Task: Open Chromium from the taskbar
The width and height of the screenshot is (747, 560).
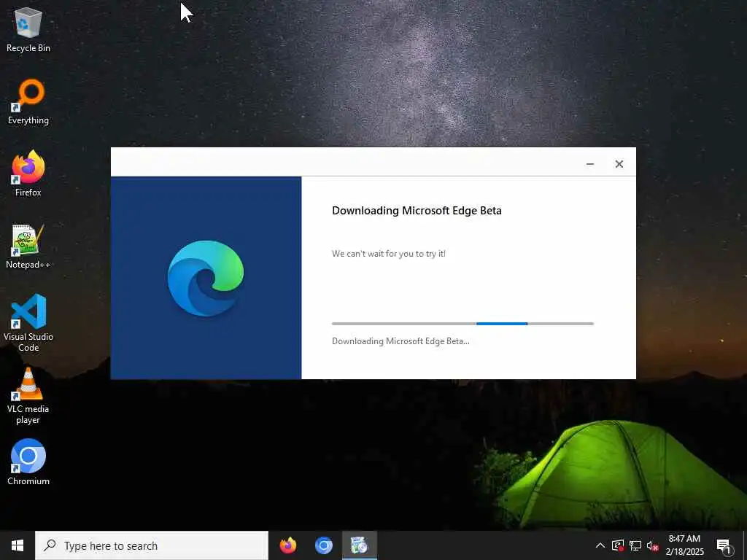Action: (x=324, y=545)
